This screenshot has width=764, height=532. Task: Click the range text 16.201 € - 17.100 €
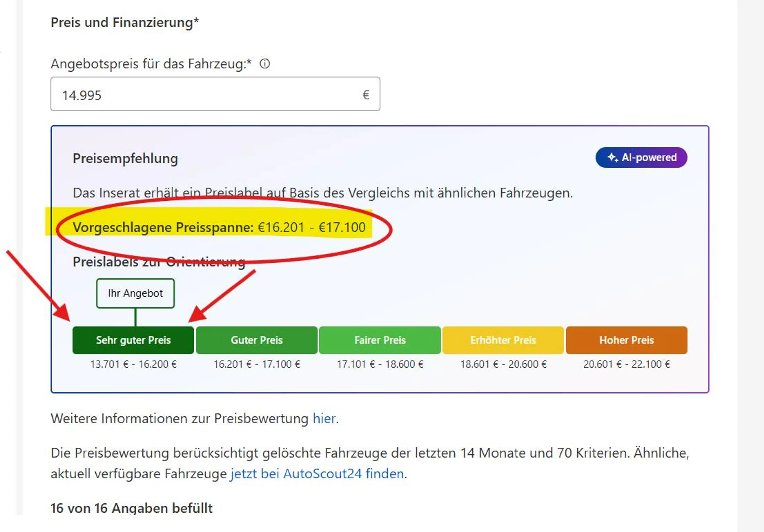(256, 364)
